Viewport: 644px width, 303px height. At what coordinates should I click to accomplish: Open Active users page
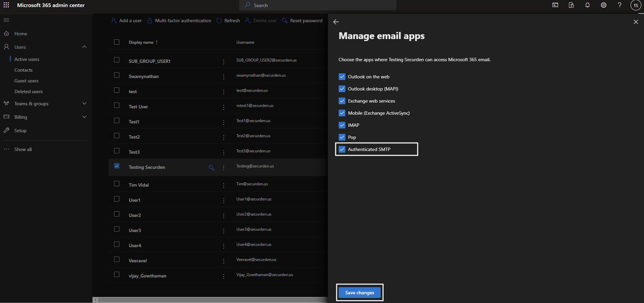27,59
